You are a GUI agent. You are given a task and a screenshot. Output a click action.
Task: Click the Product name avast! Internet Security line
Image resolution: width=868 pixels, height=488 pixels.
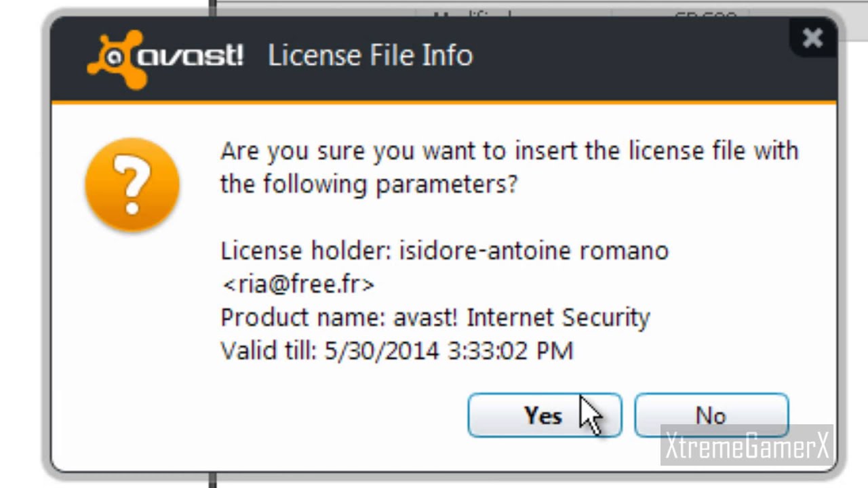[x=435, y=317]
